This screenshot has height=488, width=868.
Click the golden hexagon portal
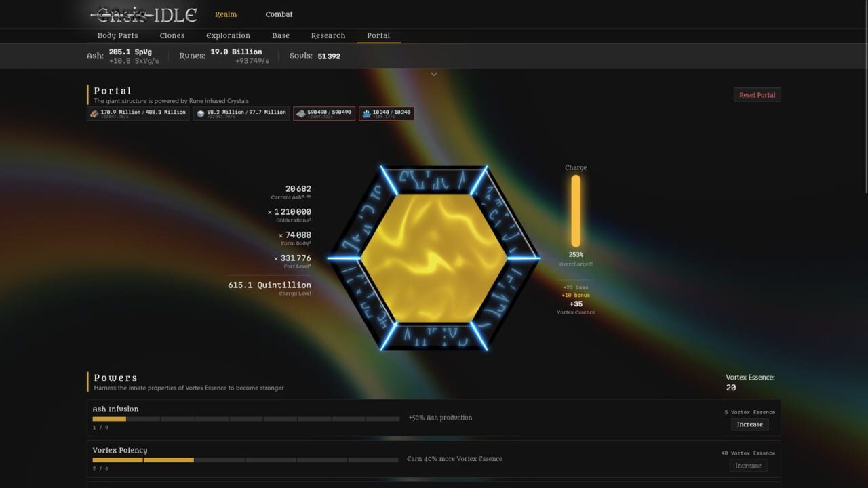pos(434,258)
